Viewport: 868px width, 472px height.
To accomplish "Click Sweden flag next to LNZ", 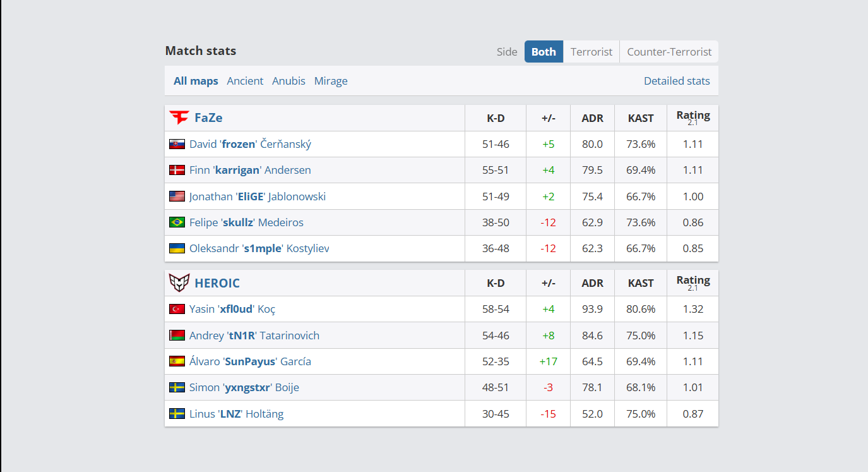I will [x=177, y=414].
